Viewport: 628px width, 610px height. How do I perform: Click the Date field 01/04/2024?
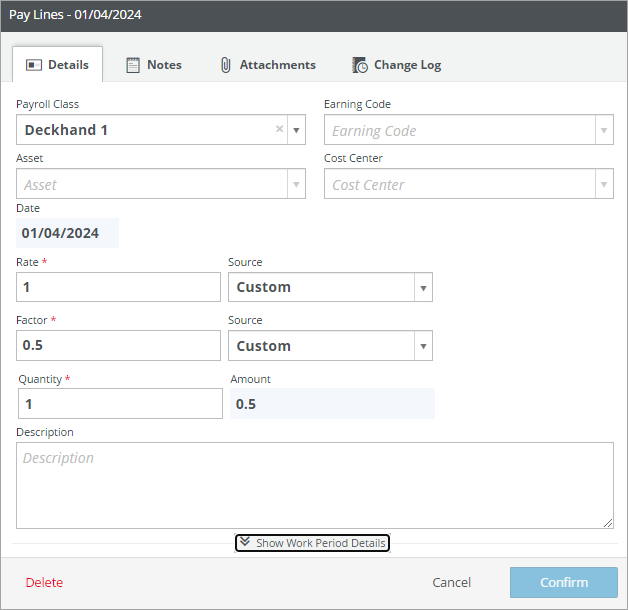tap(67, 233)
